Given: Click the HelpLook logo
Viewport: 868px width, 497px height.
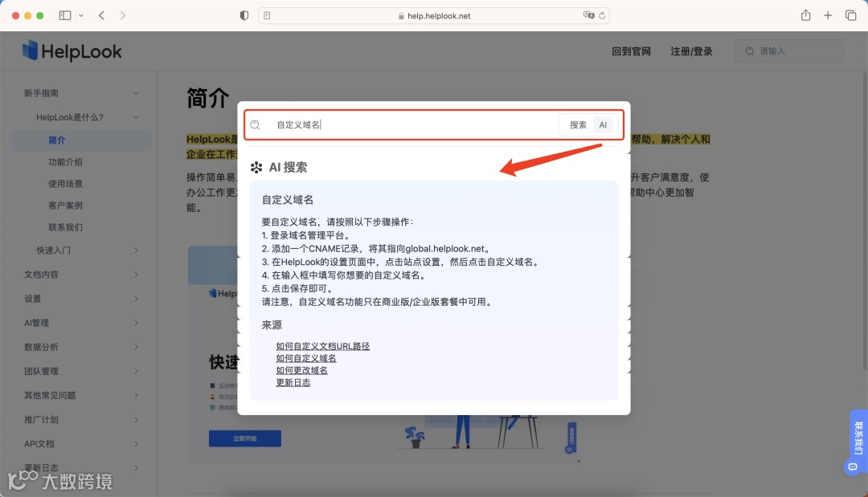Looking at the screenshot, I should pos(72,51).
